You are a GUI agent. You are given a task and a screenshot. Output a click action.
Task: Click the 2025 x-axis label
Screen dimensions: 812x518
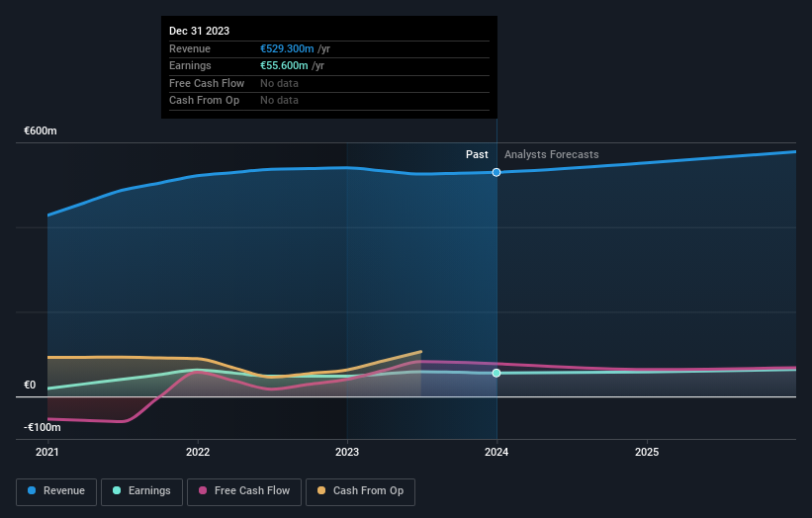(x=647, y=452)
